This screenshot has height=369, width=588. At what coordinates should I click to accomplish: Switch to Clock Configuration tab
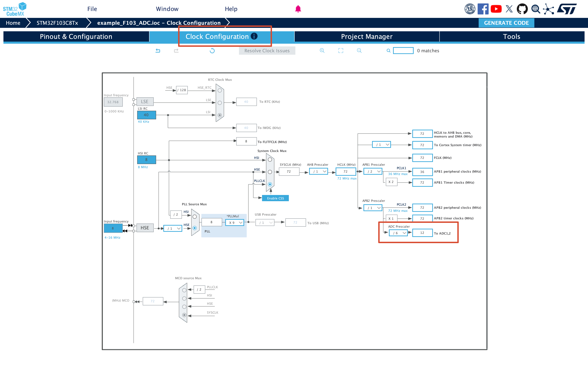222,37
